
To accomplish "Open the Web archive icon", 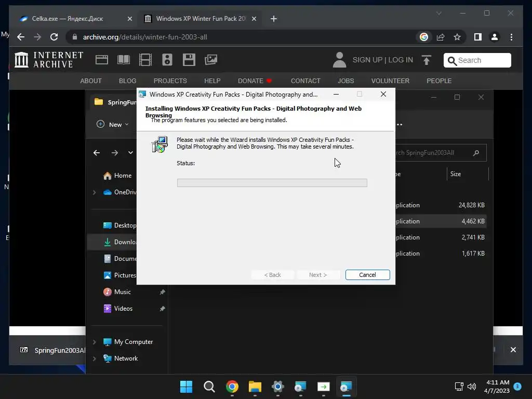I will click(x=101, y=60).
